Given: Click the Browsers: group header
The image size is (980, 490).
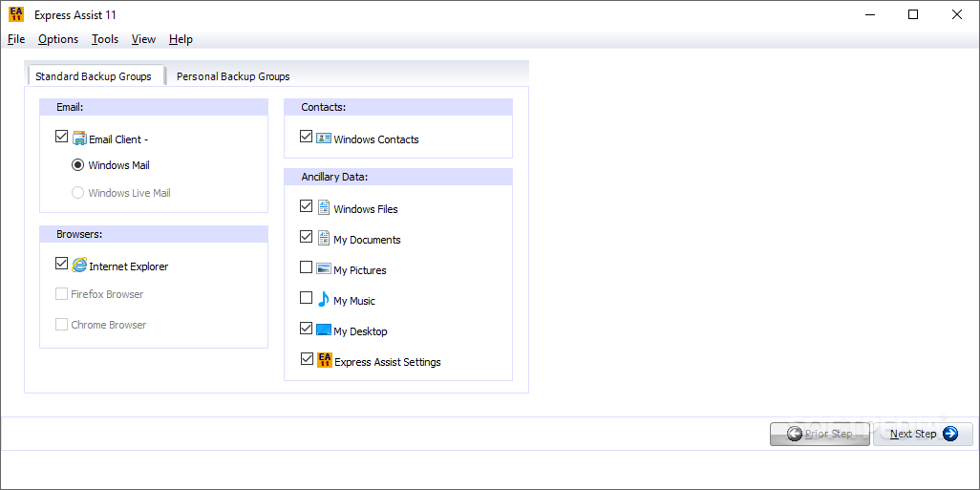Looking at the screenshot, I should pos(154,234).
